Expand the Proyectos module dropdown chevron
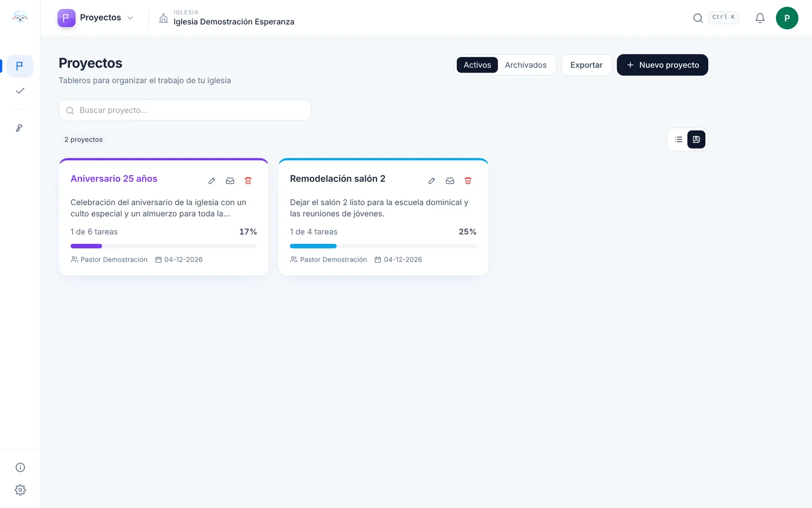Screen dimensions: 812x508 [x=130, y=18]
